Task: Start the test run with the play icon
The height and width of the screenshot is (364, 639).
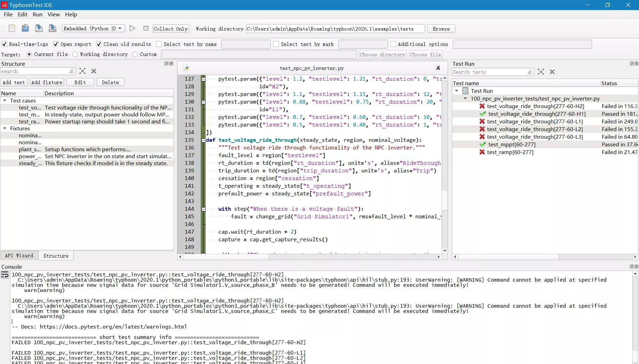Action: pos(132,29)
